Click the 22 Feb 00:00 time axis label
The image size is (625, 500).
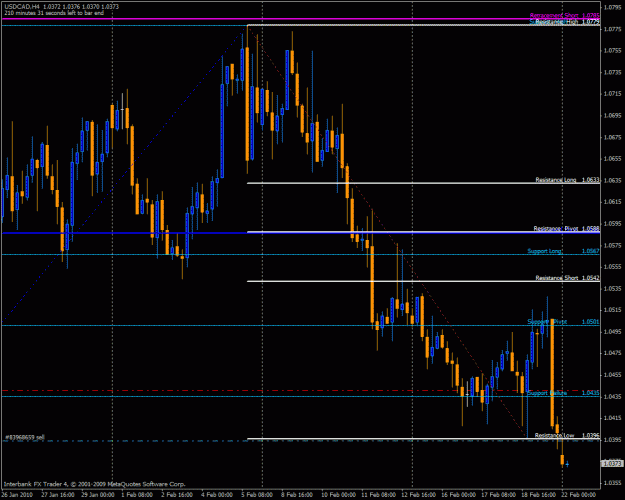click(x=579, y=494)
